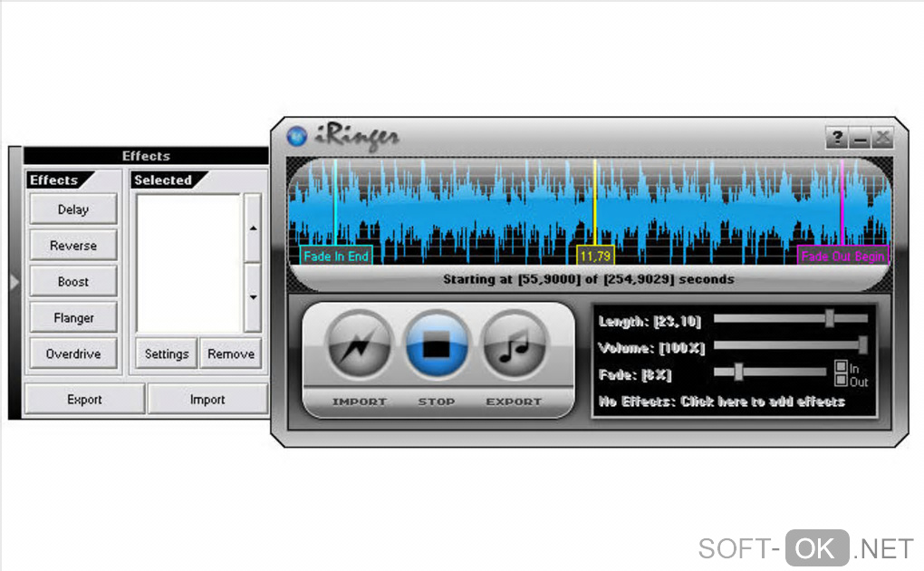This screenshot has width=924, height=571.
Task: Click the STOP label under buttons
Action: (x=436, y=402)
